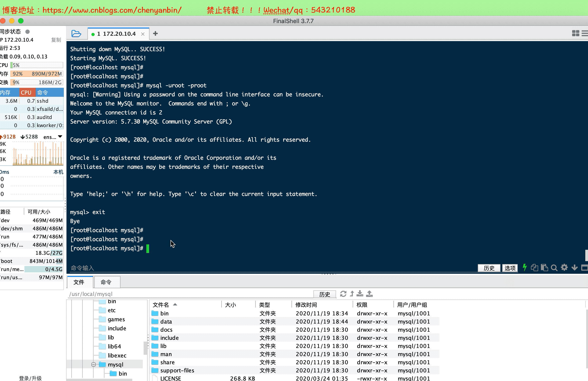
Task: Collapse the mysql tree node
Action: click(x=93, y=364)
